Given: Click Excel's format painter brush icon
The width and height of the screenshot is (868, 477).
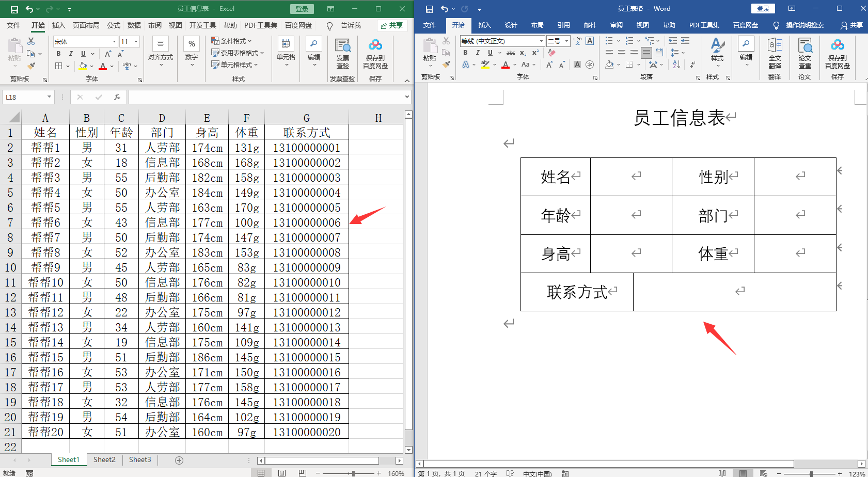Looking at the screenshot, I should coord(31,66).
